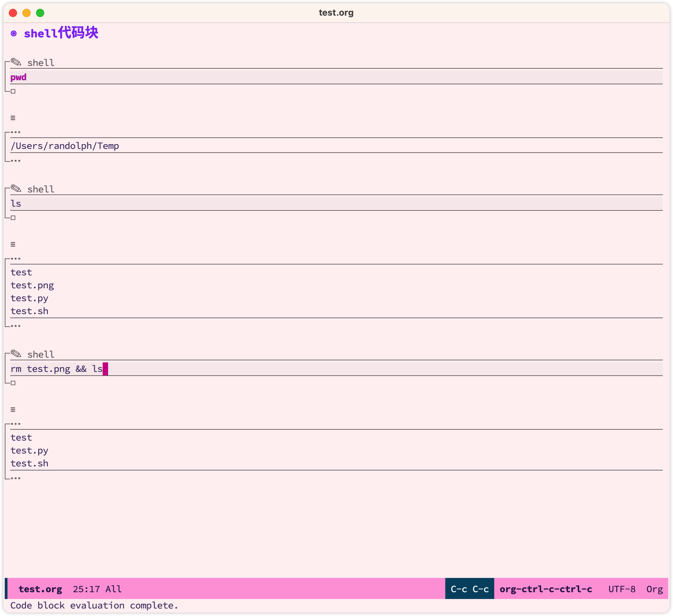Click test.sh in the first ls results

[30, 311]
